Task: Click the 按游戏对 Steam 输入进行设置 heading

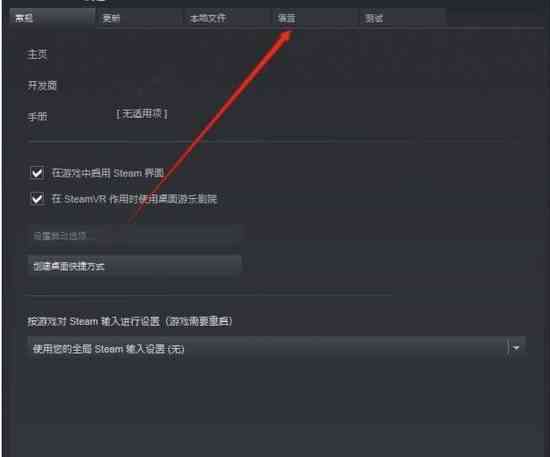Action: coord(130,321)
